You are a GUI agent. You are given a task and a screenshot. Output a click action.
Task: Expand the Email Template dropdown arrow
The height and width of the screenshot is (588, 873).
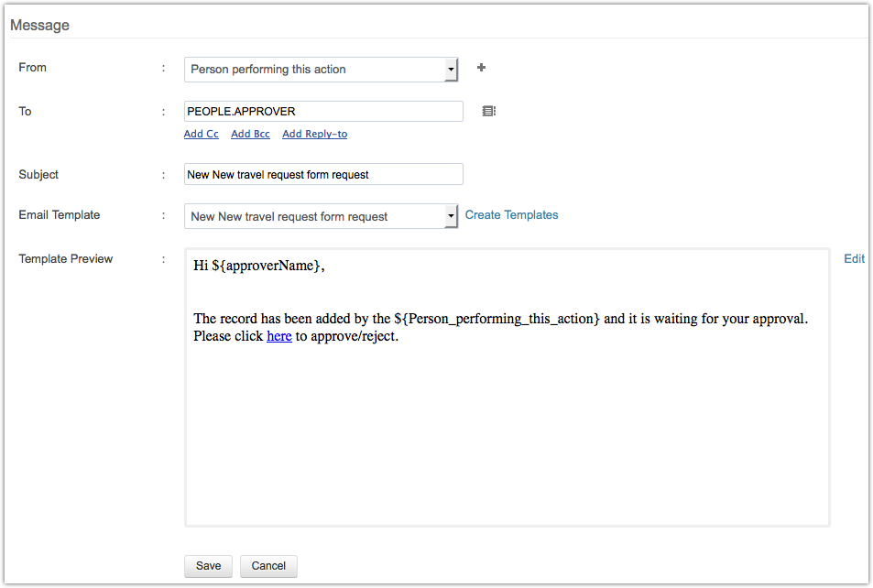coord(451,216)
